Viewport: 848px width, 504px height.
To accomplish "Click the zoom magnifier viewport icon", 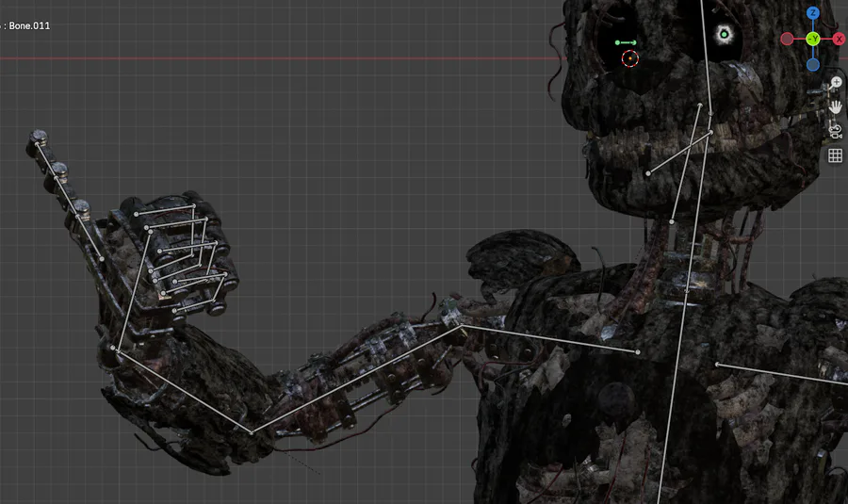I will (x=836, y=83).
